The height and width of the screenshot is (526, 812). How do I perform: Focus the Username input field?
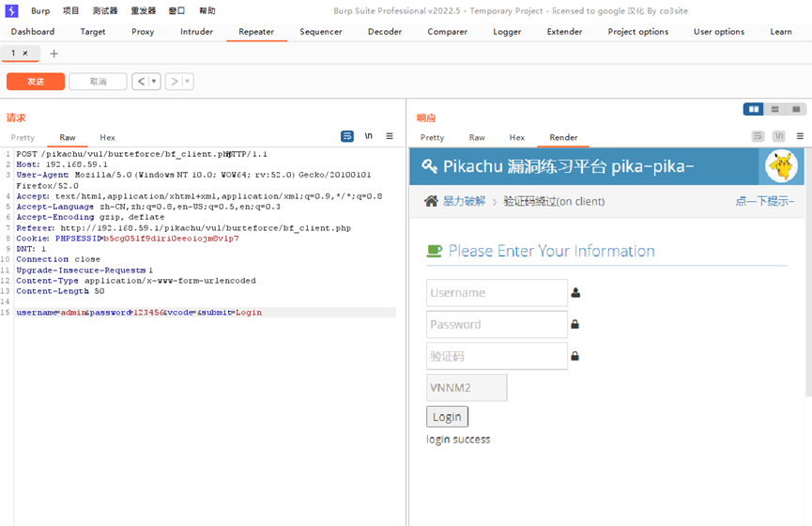pos(497,293)
